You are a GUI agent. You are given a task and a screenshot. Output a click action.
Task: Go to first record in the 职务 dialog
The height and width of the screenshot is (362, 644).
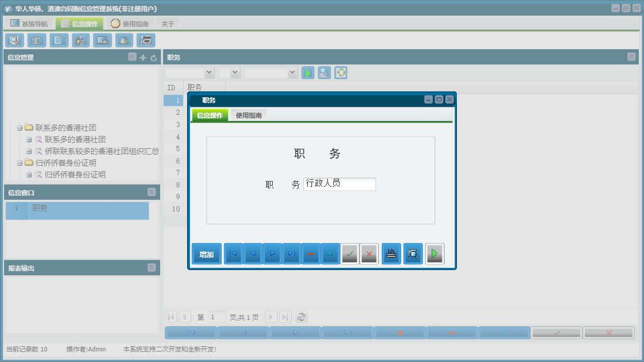233,254
